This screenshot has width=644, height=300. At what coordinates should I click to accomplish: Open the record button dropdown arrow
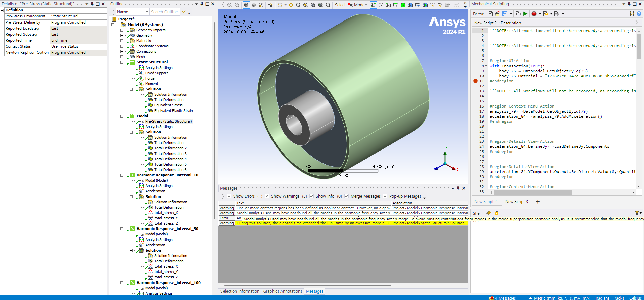click(540, 14)
